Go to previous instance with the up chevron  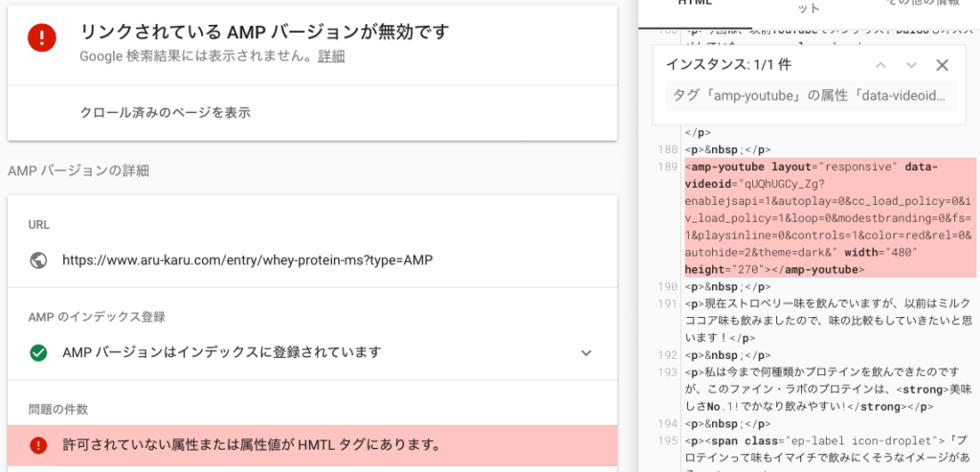tap(880, 65)
